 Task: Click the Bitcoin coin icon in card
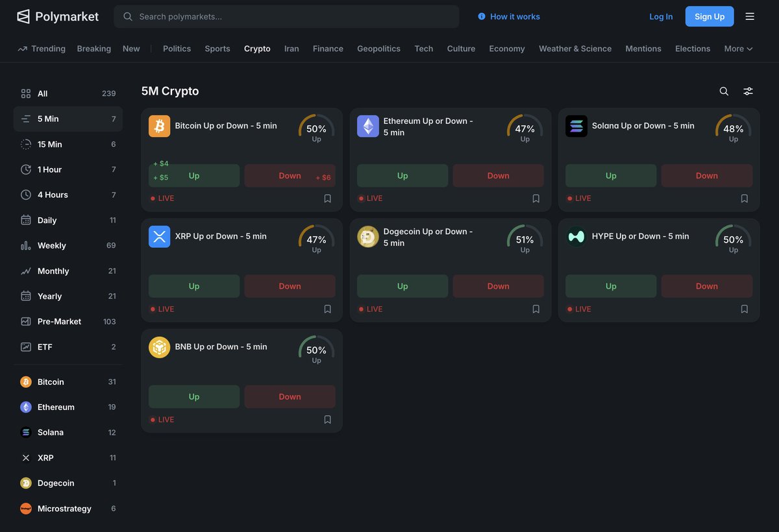[x=160, y=126]
